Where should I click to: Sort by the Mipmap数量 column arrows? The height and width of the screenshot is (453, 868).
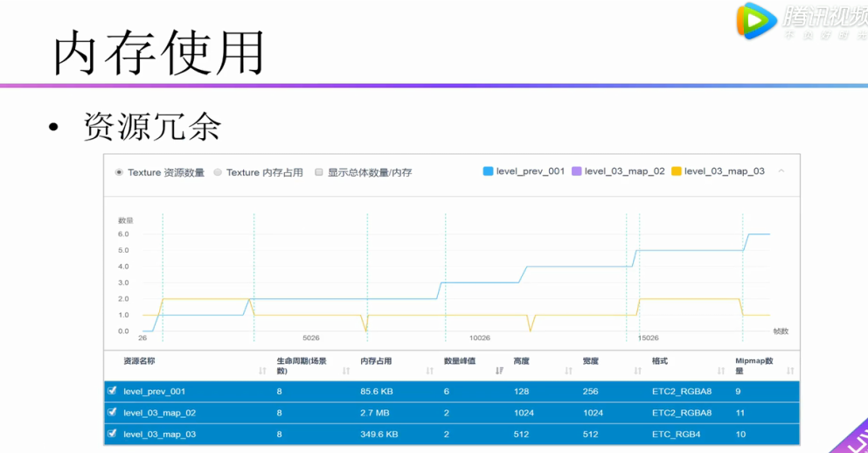coord(790,371)
